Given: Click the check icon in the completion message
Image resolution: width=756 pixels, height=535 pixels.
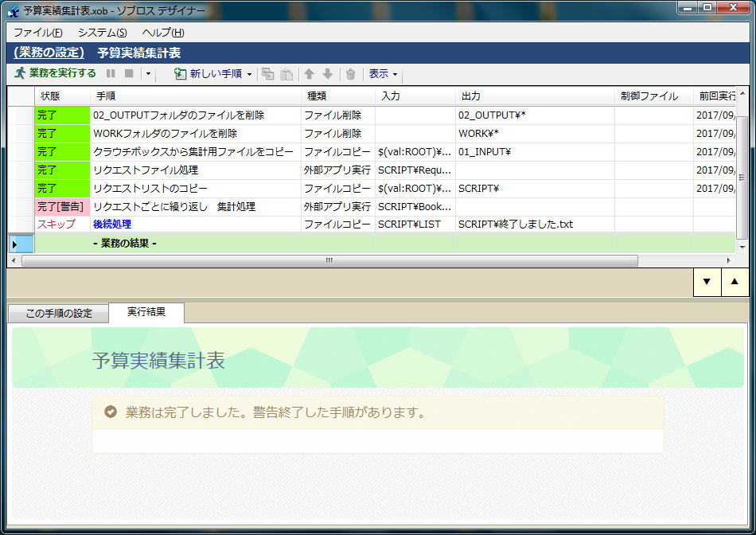Looking at the screenshot, I should [111, 412].
